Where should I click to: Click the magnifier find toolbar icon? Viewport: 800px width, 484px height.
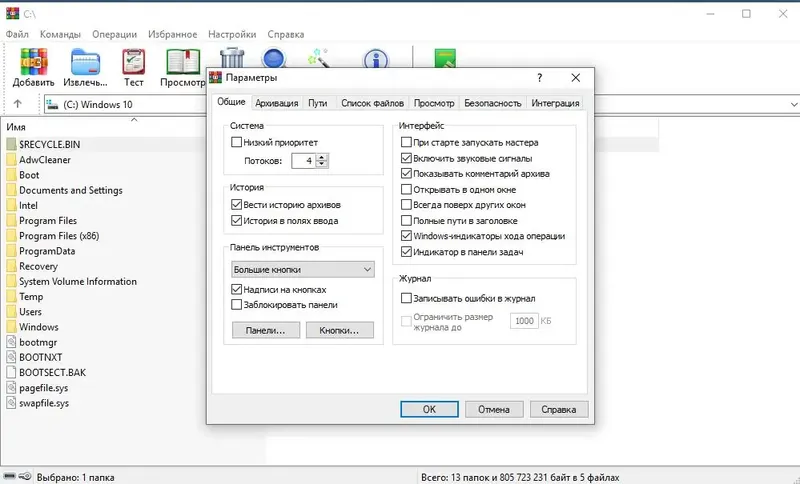pyautogui.click(x=274, y=58)
